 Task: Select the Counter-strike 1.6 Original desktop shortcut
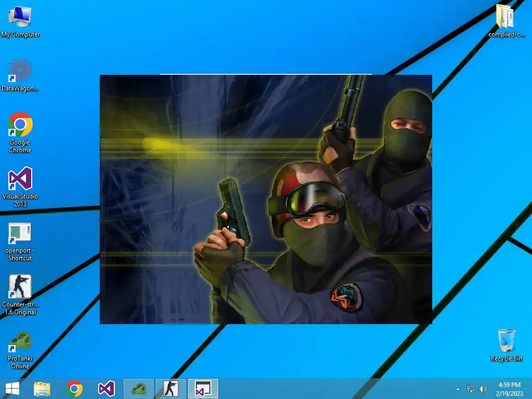[x=20, y=295]
